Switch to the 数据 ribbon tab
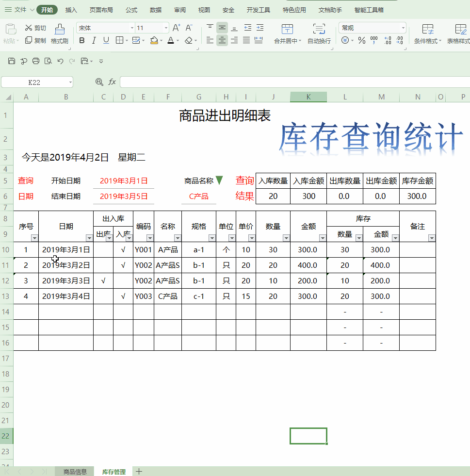The width and height of the screenshot is (470, 476). [156, 10]
